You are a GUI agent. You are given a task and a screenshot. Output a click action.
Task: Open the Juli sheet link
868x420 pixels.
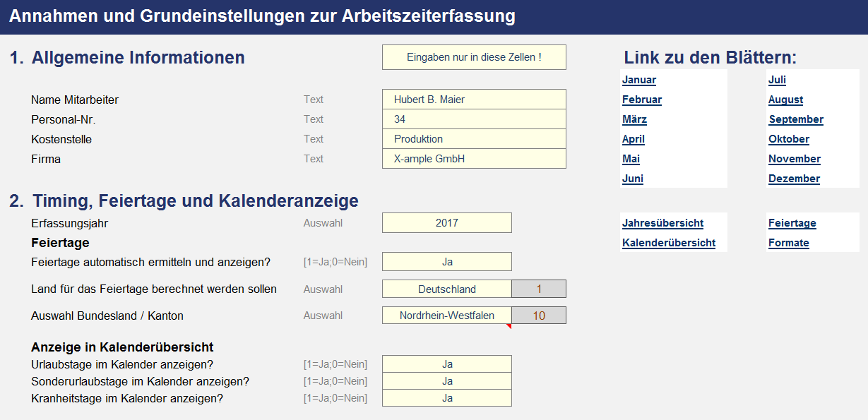coord(777,80)
